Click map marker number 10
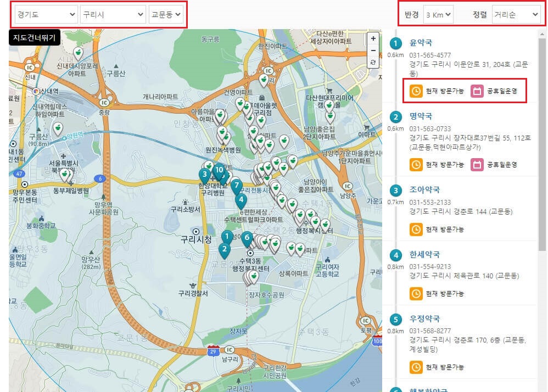This screenshot has width=548, height=392. click(x=219, y=171)
